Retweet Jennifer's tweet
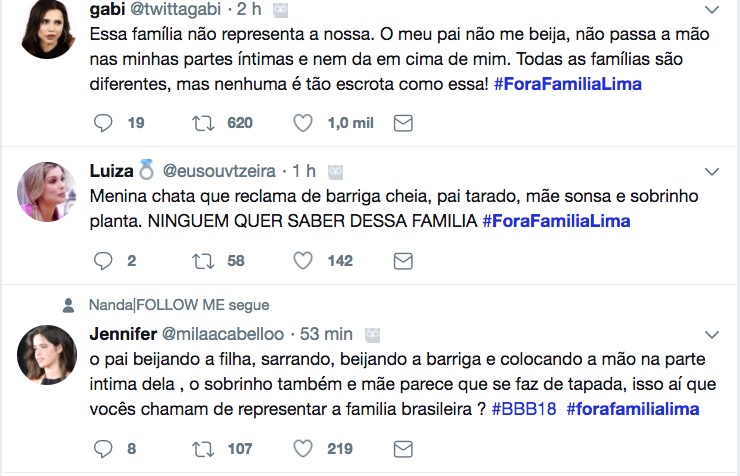740x476 pixels. (x=203, y=449)
